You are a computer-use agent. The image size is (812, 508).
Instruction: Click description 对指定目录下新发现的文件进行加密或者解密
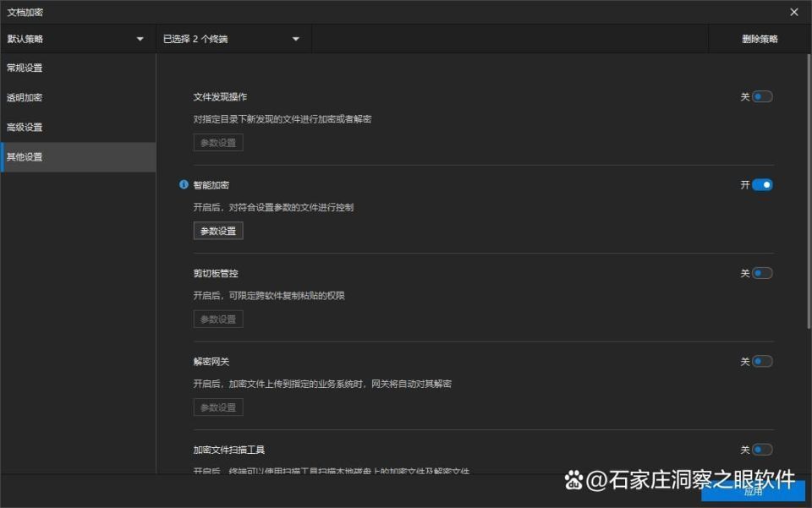tap(283, 119)
